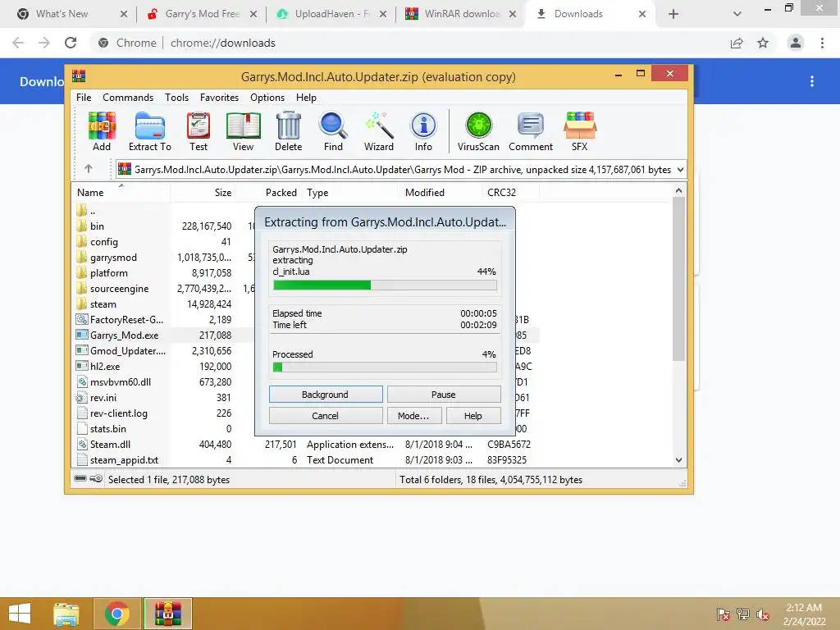The height and width of the screenshot is (630, 840).
Task: Click the network tray icon
Action: (x=743, y=614)
